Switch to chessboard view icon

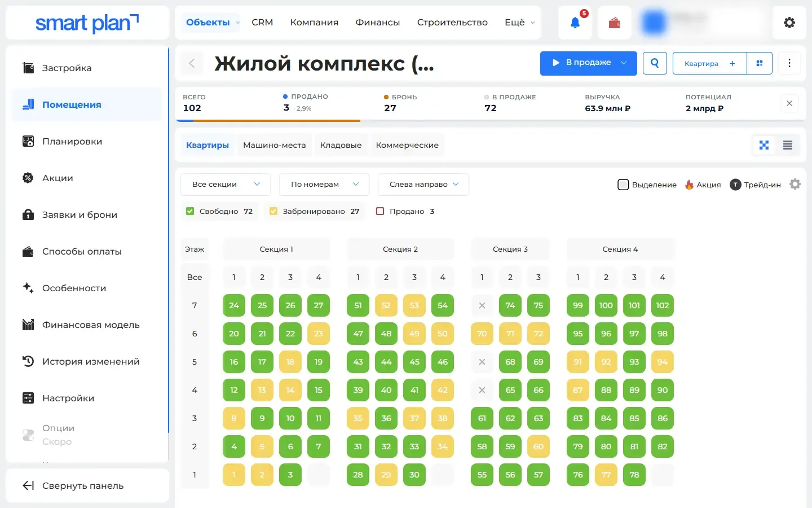[x=764, y=145]
